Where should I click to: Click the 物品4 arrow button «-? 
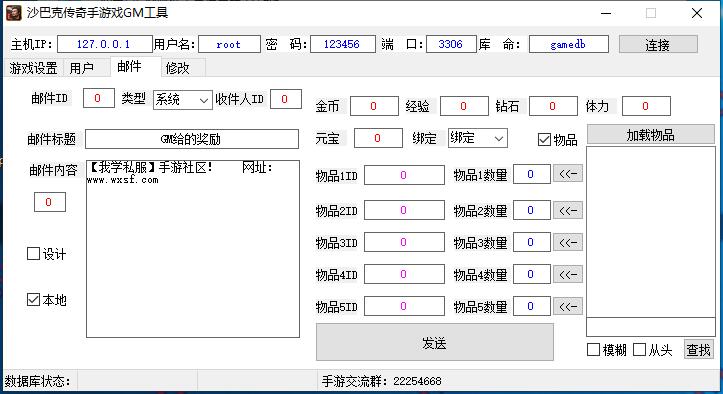[x=568, y=275]
